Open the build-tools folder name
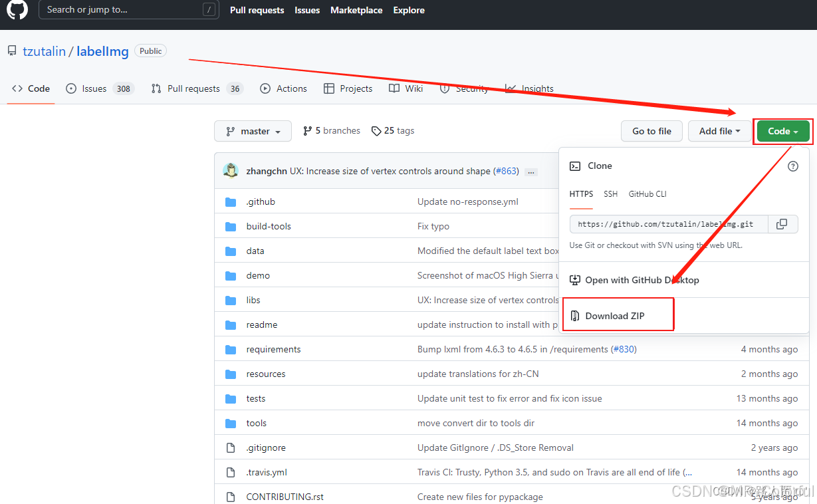817x504 pixels. click(269, 226)
